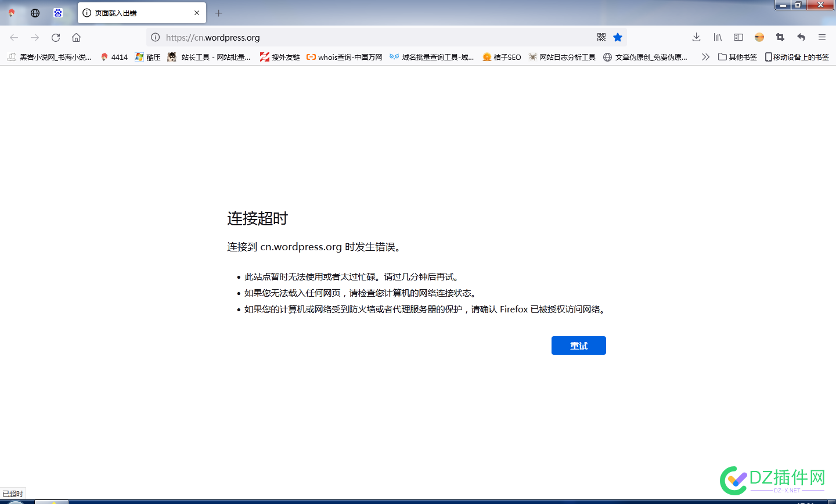Viewport: 836px width, 504px height.
Task: Open the library bookshelf icon
Action: point(718,37)
